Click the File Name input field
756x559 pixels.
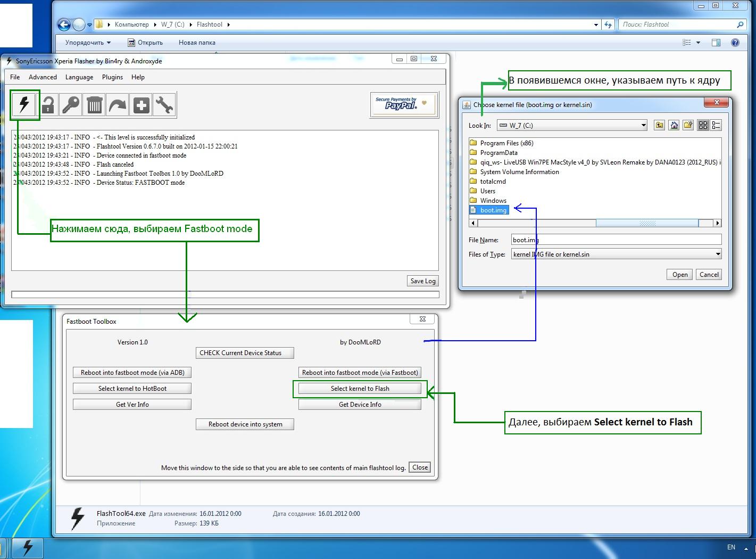tap(616, 240)
